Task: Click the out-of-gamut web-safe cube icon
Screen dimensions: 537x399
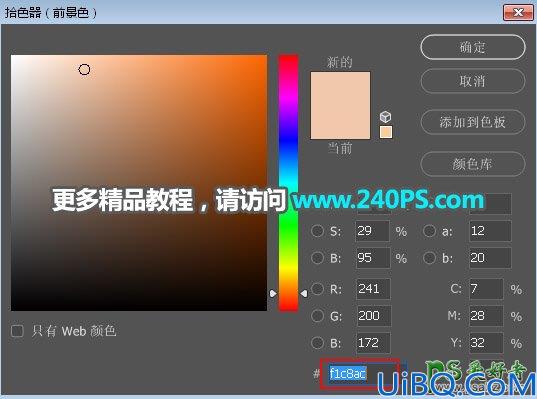Action: pyautogui.click(x=386, y=117)
